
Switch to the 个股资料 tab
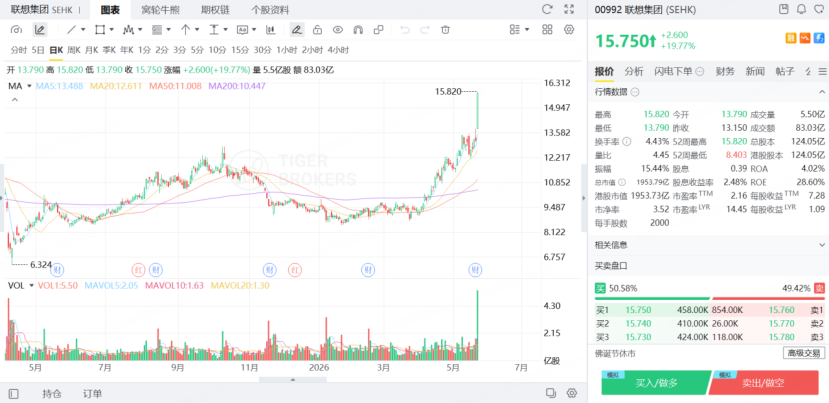[270, 10]
